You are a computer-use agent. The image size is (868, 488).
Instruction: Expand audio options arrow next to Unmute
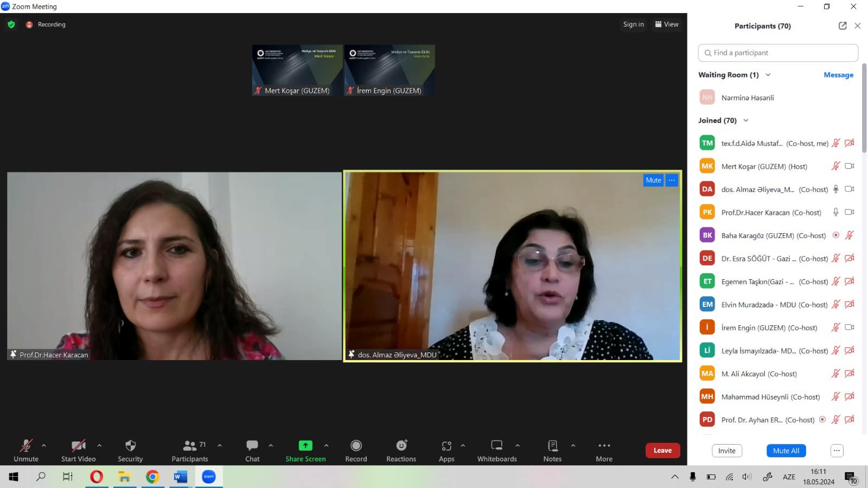tap(44, 446)
